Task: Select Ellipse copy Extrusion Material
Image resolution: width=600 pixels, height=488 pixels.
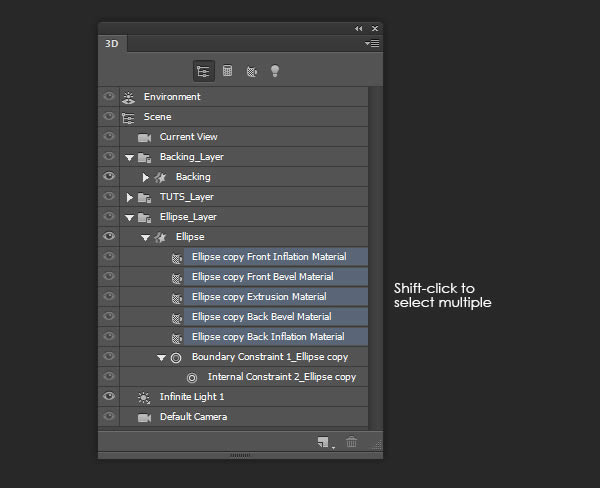Action: [276, 297]
